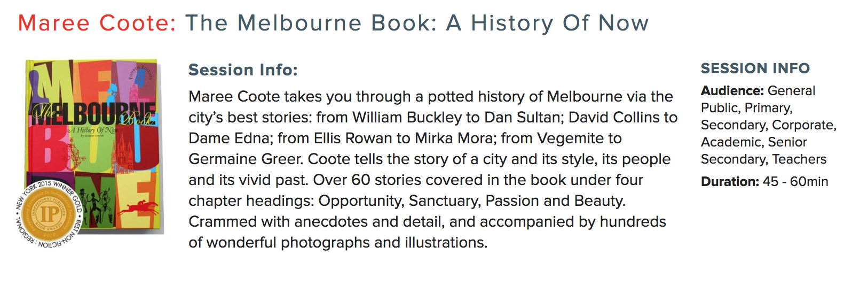Image resolution: width=868 pixels, height=293 pixels.
Task: Click the Melbourne Book cover thumbnail
Action: click(x=94, y=146)
